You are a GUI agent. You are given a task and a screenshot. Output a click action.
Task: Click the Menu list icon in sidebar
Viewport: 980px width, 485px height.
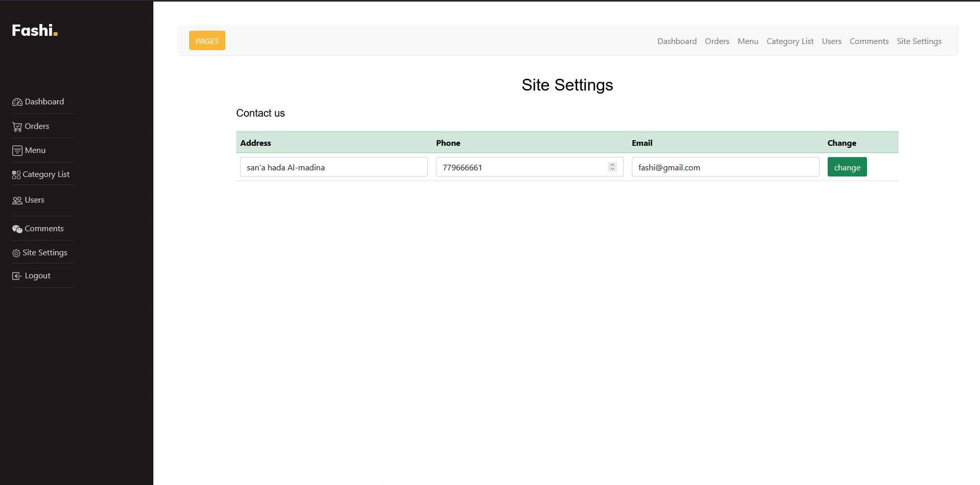[17, 150]
